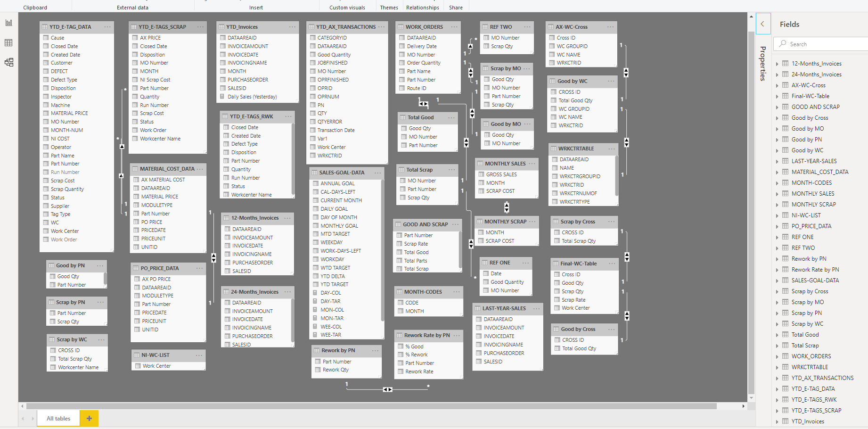Switch to Report view icon

pyautogui.click(x=8, y=23)
